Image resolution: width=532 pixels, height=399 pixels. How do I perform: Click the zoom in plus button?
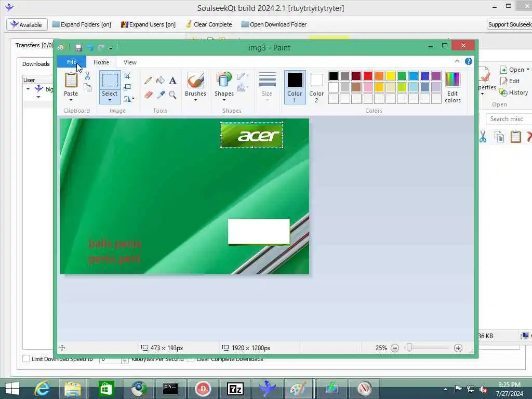[x=458, y=348]
